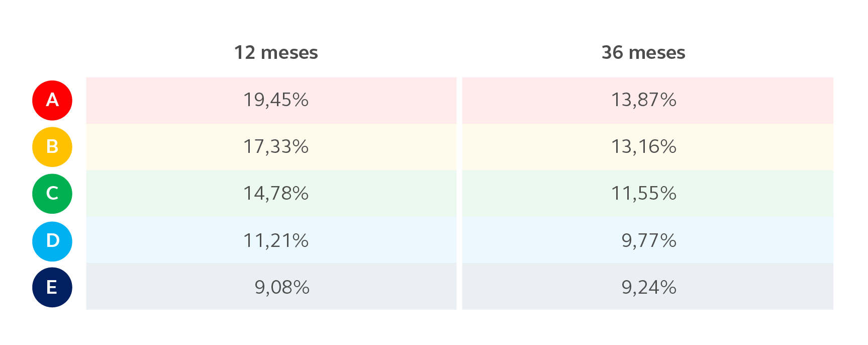Screen dimensions: 868x345
Task: Click the 9,24% value in row E
Action: tap(649, 288)
